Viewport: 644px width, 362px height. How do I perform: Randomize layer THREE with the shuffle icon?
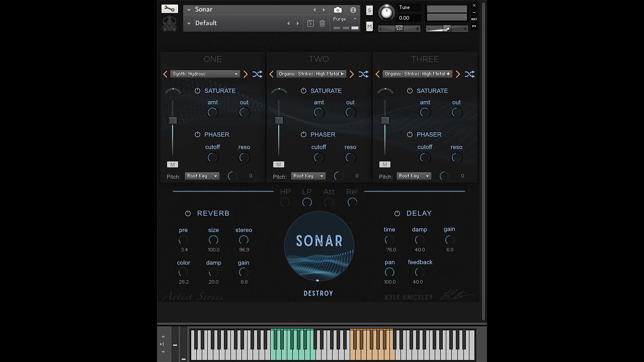pyautogui.click(x=469, y=74)
